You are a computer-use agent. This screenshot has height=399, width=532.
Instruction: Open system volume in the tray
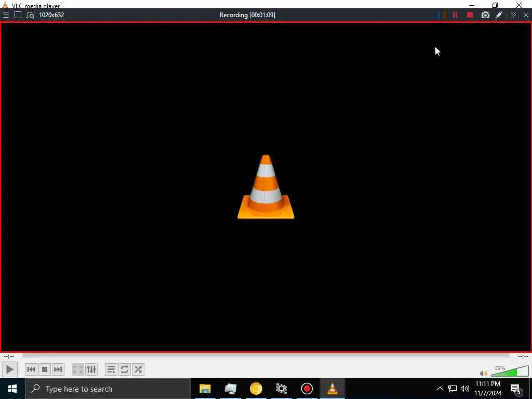pos(465,389)
